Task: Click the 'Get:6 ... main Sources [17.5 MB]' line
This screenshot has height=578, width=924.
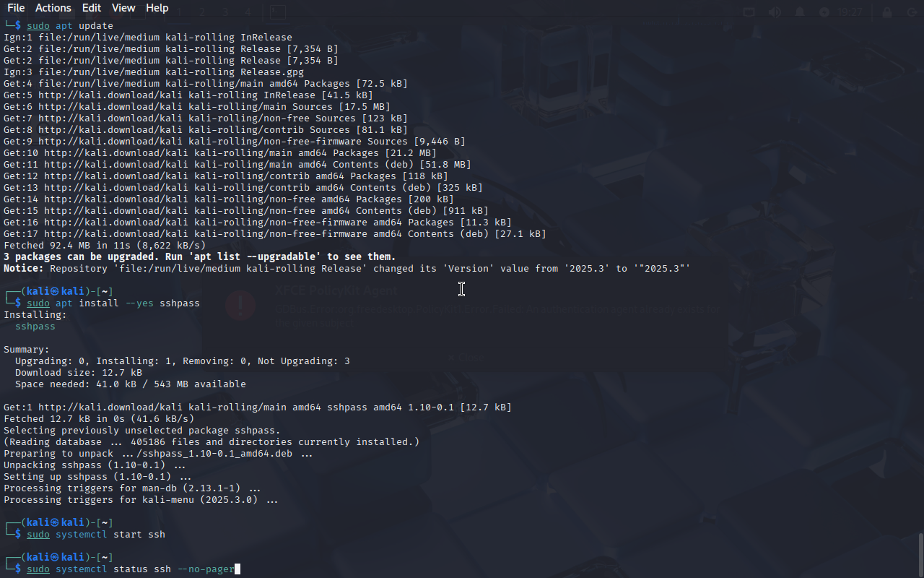Action: tap(197, 107)
